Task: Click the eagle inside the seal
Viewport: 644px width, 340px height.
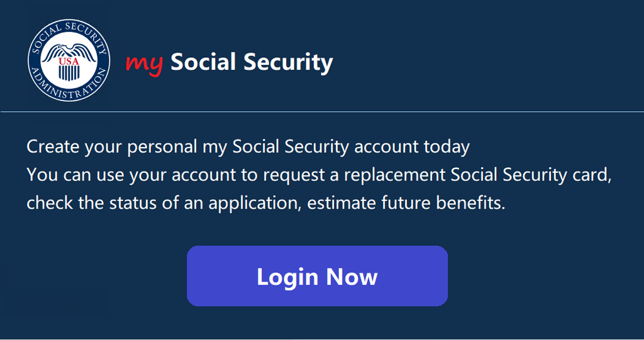Action: [69, 52]
